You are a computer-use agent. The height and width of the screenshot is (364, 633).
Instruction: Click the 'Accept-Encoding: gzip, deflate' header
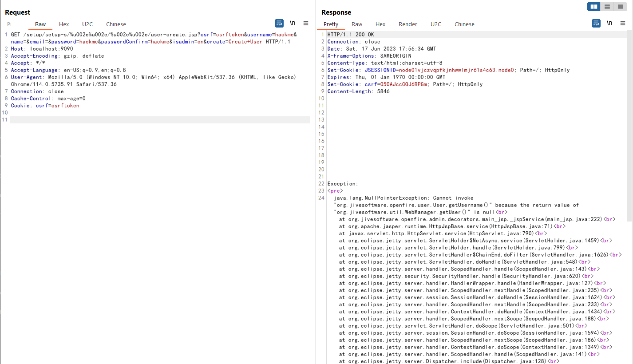pos(58,56)
